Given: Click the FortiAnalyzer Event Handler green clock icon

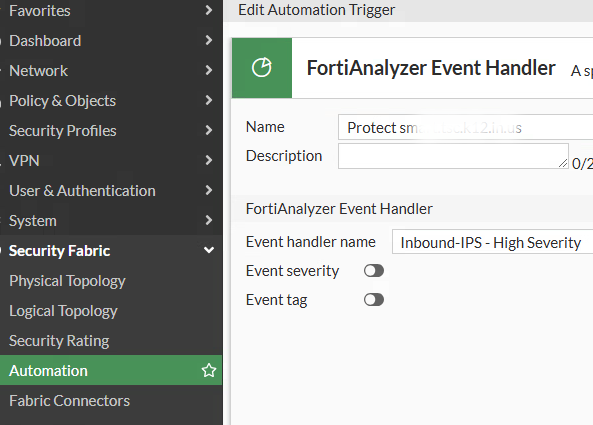Looking at the screenshot, I should [262, 68].
